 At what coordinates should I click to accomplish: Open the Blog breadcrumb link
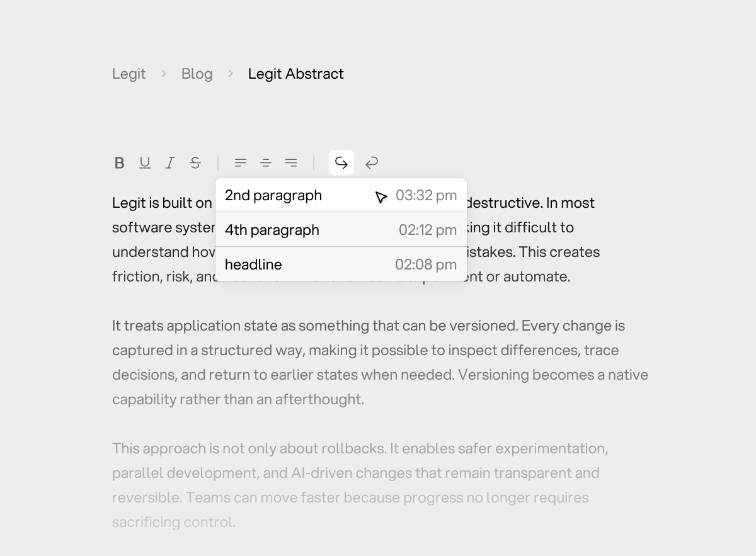(x=197, y=74)
